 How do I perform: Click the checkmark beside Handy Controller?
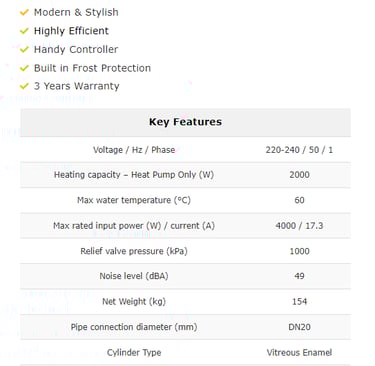tap(24, 50)
